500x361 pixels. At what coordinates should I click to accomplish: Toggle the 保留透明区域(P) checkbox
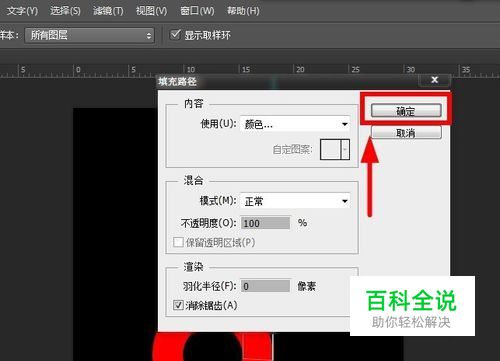click(178, 242)
